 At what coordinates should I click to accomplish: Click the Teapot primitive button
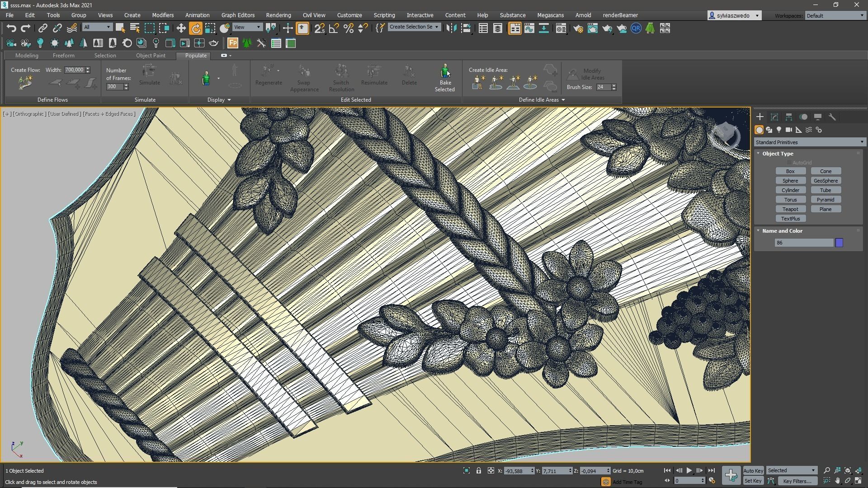tap(790, 209)
